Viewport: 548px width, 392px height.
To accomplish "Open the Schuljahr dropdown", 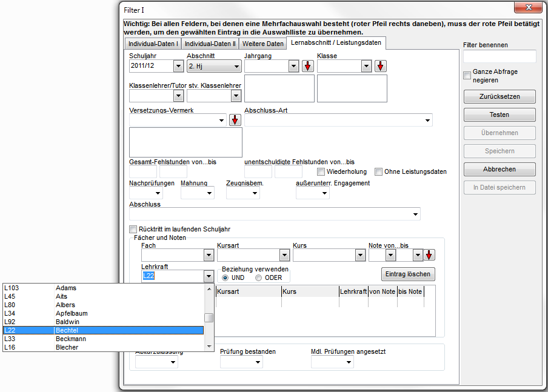I will [x=178, y=66].
